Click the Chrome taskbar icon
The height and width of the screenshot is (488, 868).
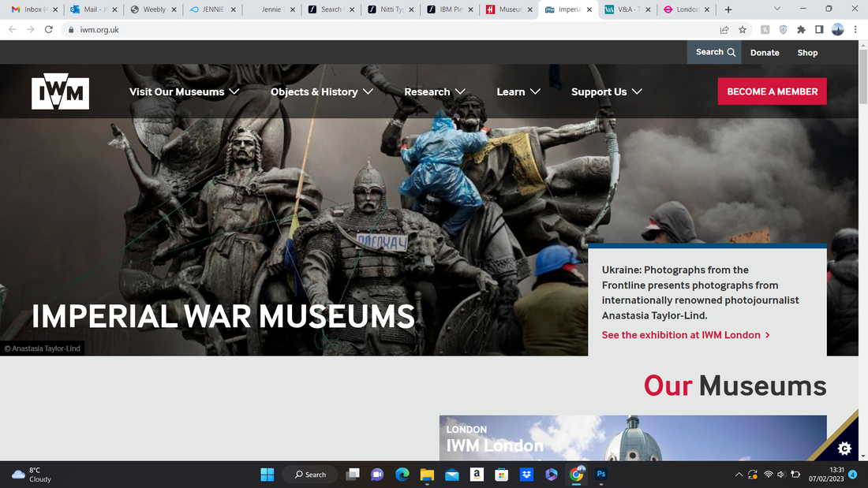click(576, 474)
